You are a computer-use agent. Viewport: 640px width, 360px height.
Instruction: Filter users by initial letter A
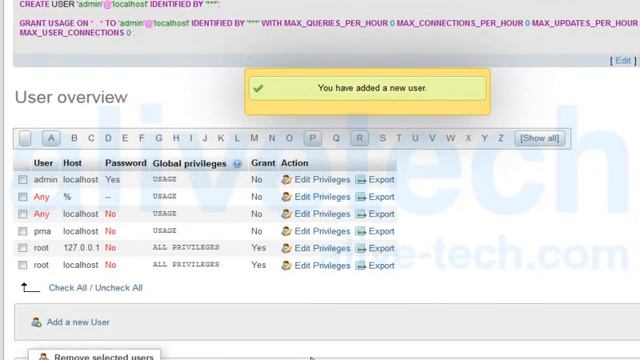(51, 138)
